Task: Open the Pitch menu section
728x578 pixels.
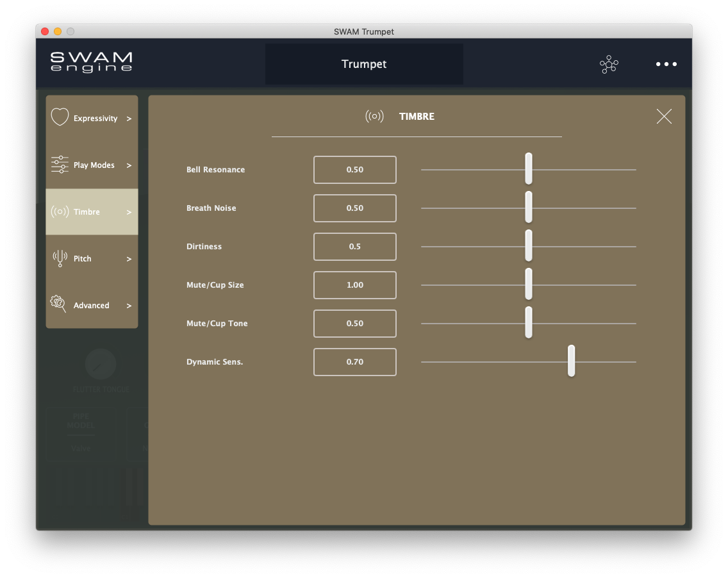Action: (92, 258)
